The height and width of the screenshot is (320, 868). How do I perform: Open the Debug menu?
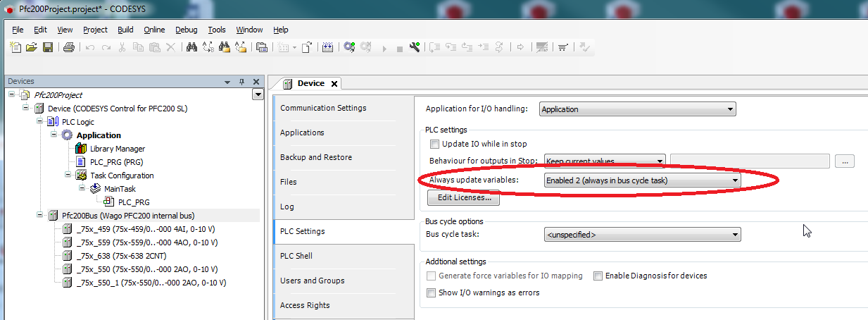pos(186,30)
